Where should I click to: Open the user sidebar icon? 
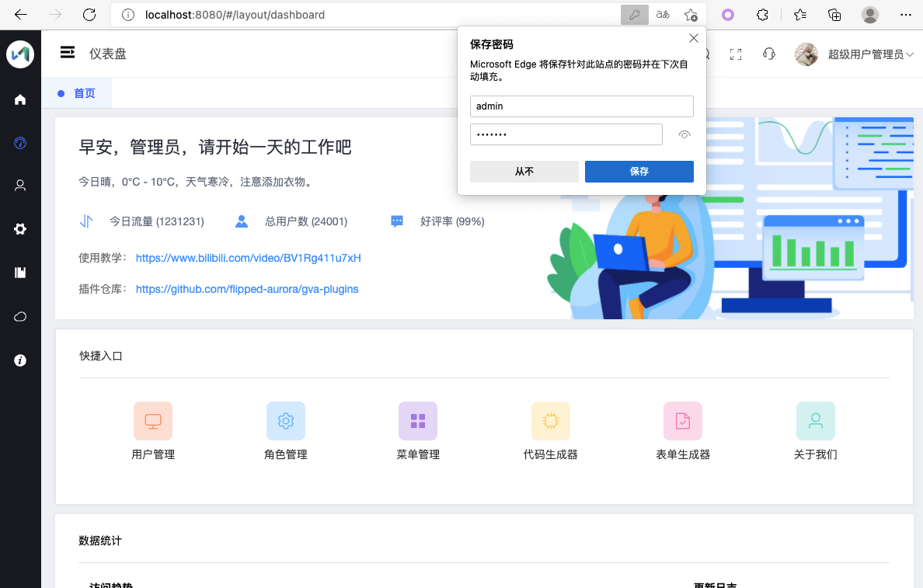pyautogui.click(x=20, y=186)
